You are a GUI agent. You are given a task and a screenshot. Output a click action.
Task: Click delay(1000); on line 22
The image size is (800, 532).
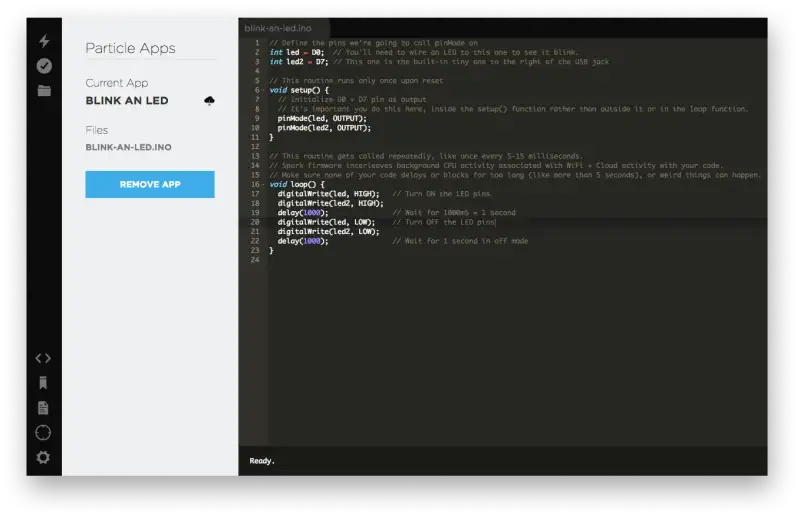pos(303,241)
